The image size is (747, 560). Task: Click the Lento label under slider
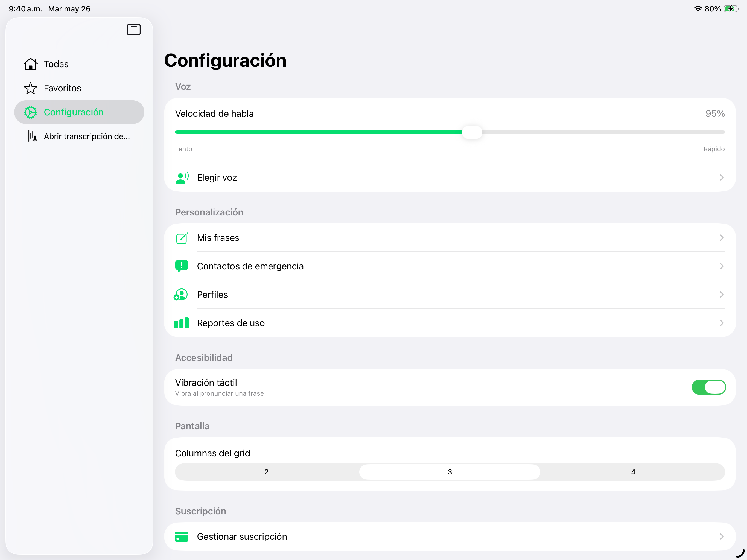click(x=183, y=149)
